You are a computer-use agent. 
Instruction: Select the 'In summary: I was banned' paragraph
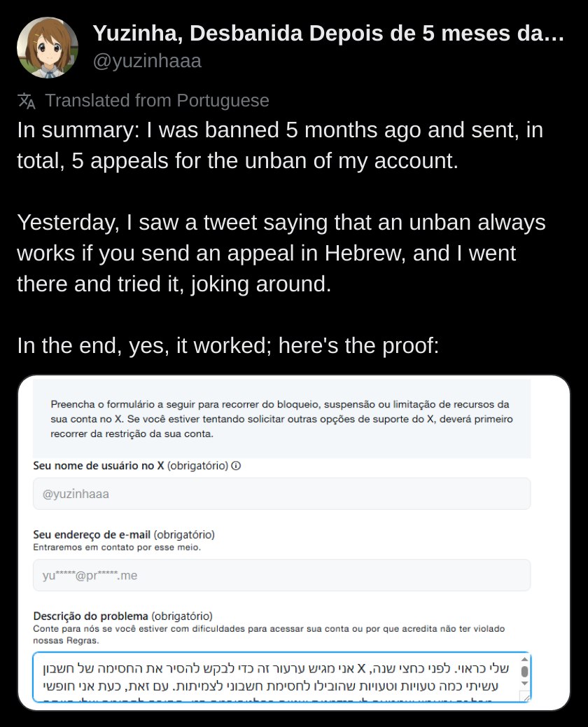coord(280,145)
